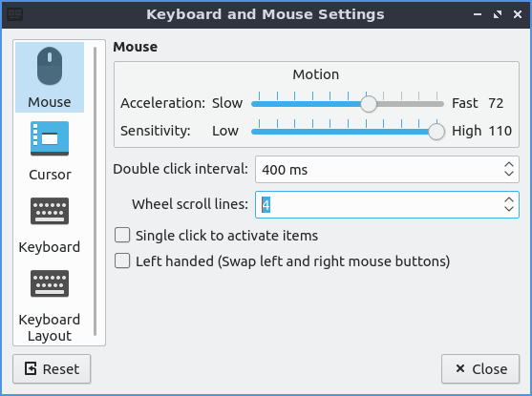Enable left handed mouse button swap
This screenshot has height=396, width=532.
point(122,261)
